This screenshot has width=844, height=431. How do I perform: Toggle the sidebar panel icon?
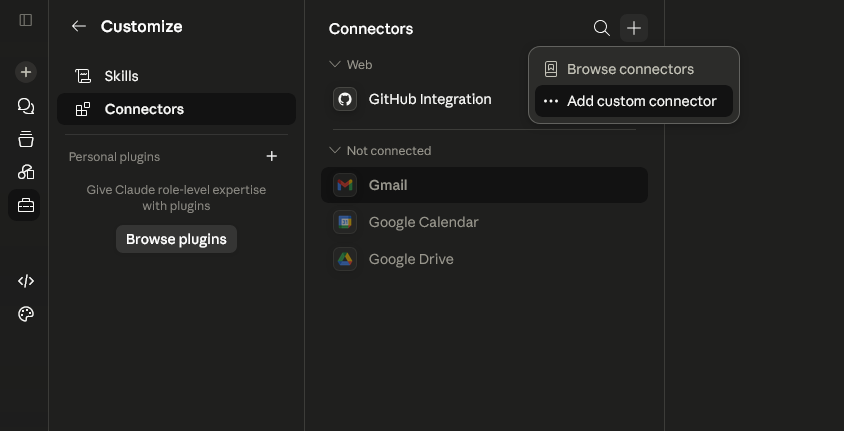point(25,20)
